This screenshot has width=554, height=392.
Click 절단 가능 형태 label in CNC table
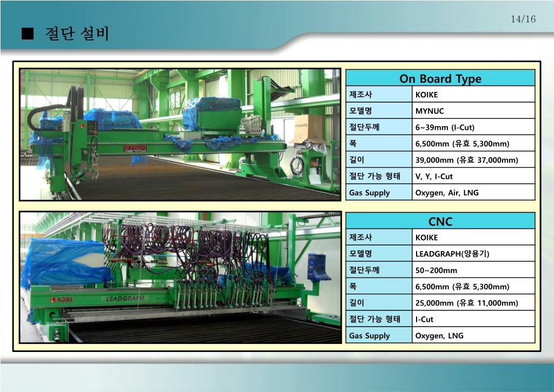(x=374, y=318)
